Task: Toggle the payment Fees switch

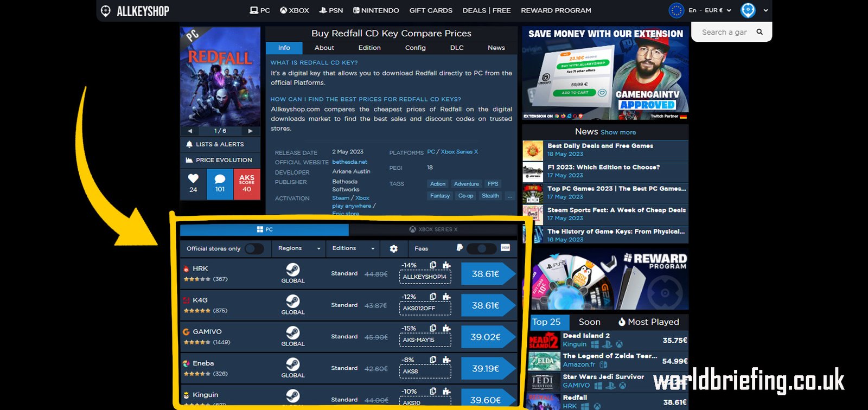Action: point(481,248)
